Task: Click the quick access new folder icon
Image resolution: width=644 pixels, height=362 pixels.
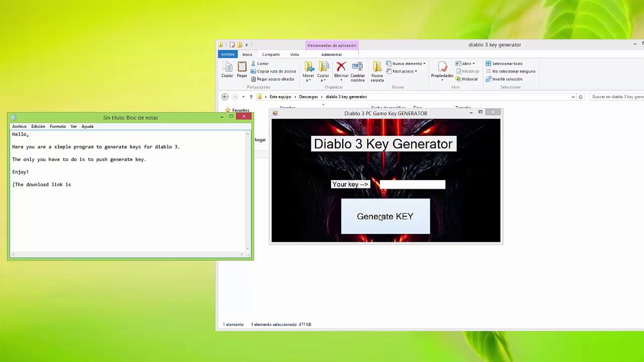Action: tap(239, 45)
